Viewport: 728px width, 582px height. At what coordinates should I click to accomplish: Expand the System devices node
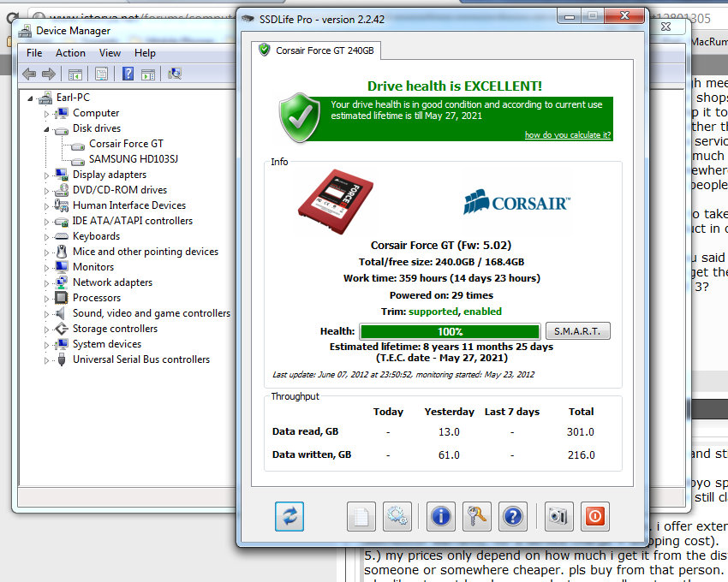pos(46,345)
